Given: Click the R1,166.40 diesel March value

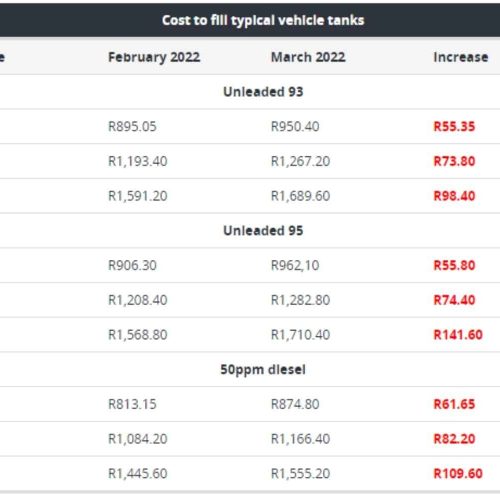Looking at the screenshot, I should (x=300, y=439).
